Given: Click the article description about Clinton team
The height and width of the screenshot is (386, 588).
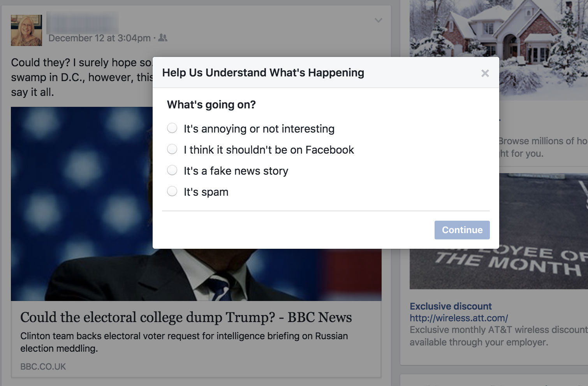Looking at the screenshot, I should point(184,342).
